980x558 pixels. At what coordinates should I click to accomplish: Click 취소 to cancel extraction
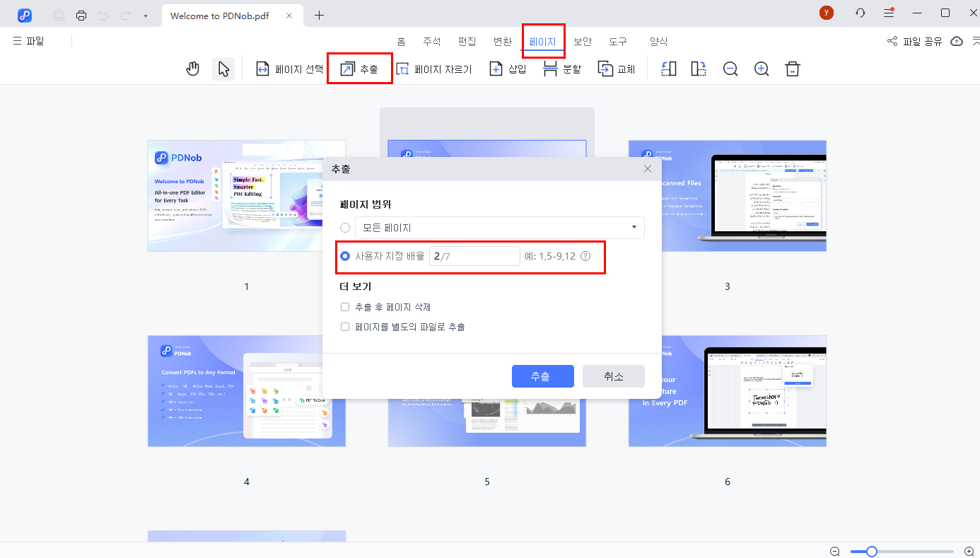613,376
